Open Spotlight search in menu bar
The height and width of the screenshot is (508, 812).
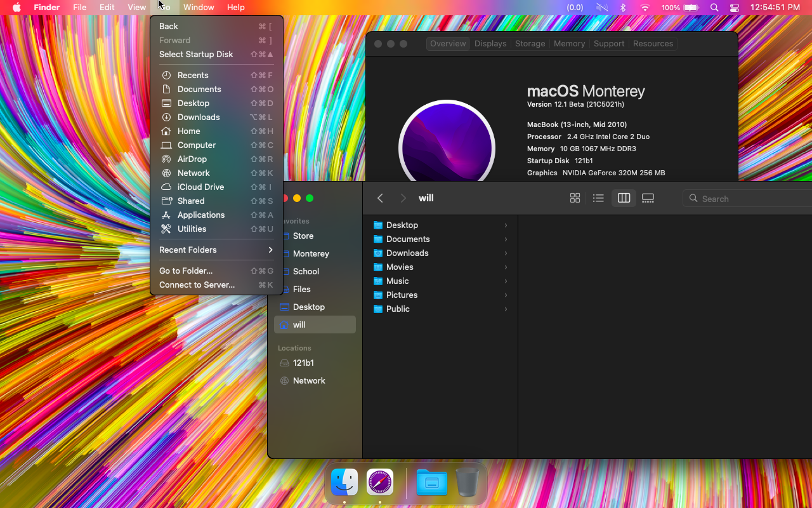point(714,8)
